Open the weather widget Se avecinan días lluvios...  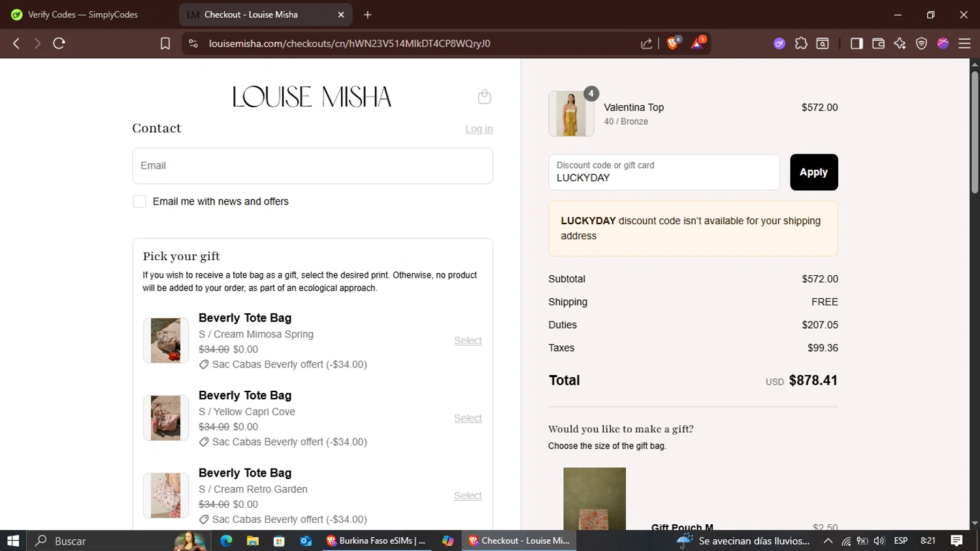pos(743,541)
